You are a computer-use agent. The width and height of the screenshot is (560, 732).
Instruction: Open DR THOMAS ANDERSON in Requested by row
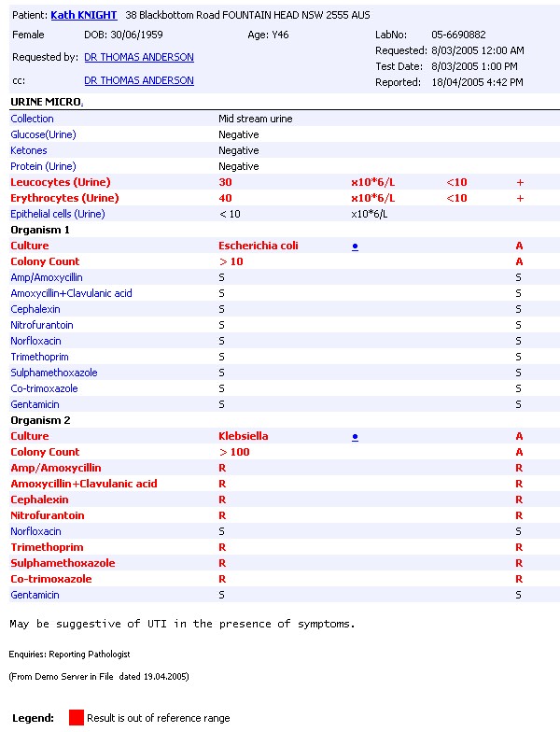[x=139, y=58]
